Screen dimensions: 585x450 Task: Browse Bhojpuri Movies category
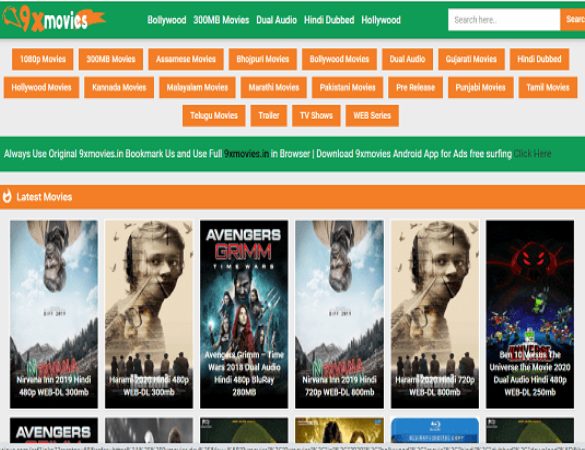click(263, 59)
